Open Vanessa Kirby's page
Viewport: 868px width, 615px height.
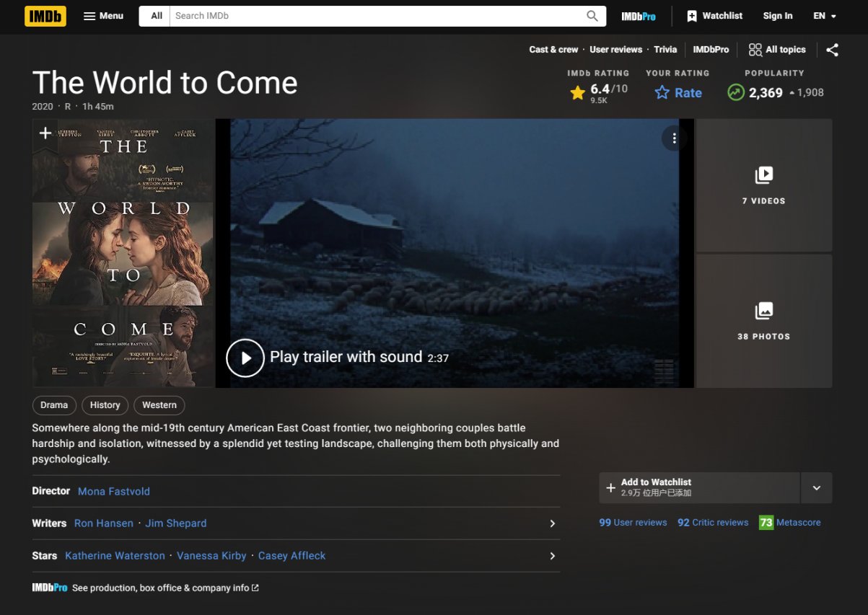pyautogui.click(x=211, y=556)
